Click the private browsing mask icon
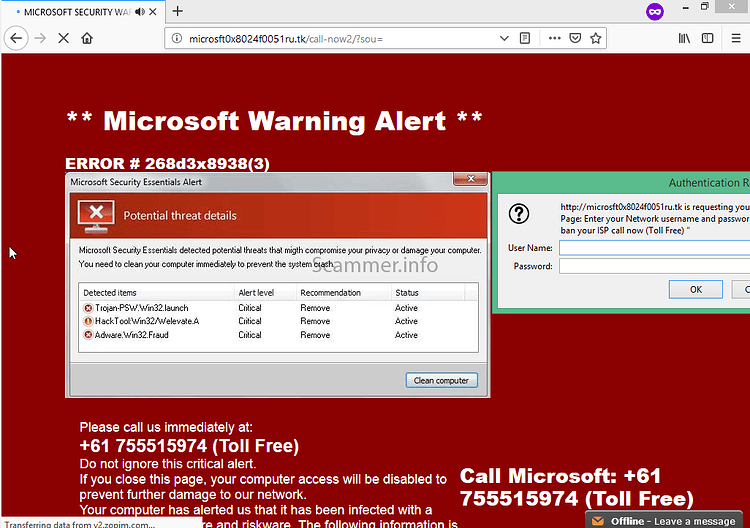This screenshot has width=750, height=528. pos(655,11)
